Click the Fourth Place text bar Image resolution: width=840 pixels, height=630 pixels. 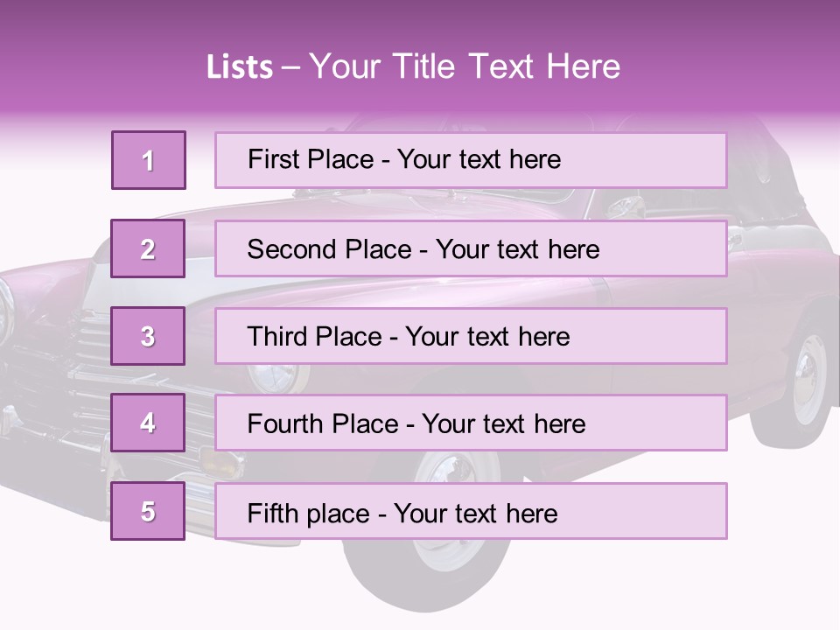click(471, 423)
